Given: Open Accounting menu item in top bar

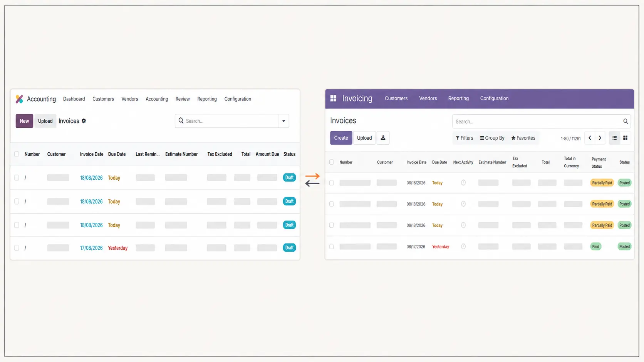Looking at the screenshot, I should click(x=157, y=99).
